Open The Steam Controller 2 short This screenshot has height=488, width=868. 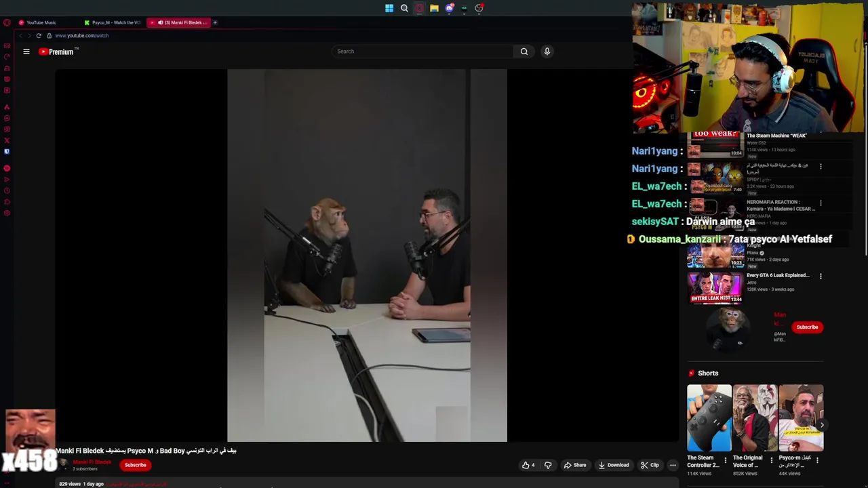point(709,418)
